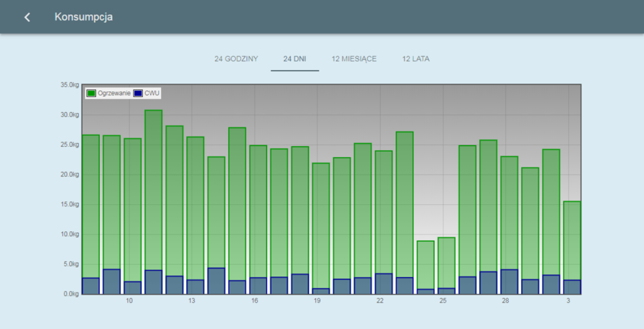644x329 pixels.
Task: Open the 12 MIESIĄCE tab
Action: 354,59
